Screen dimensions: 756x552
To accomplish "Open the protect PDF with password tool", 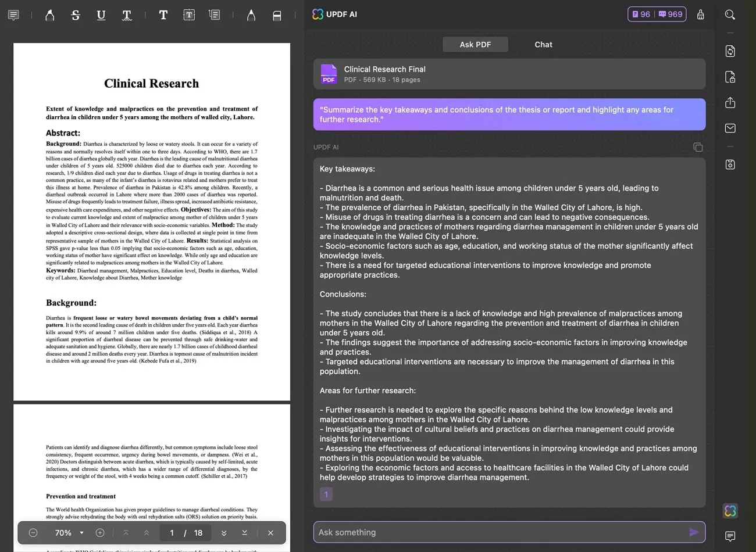I will coord(730,77).
